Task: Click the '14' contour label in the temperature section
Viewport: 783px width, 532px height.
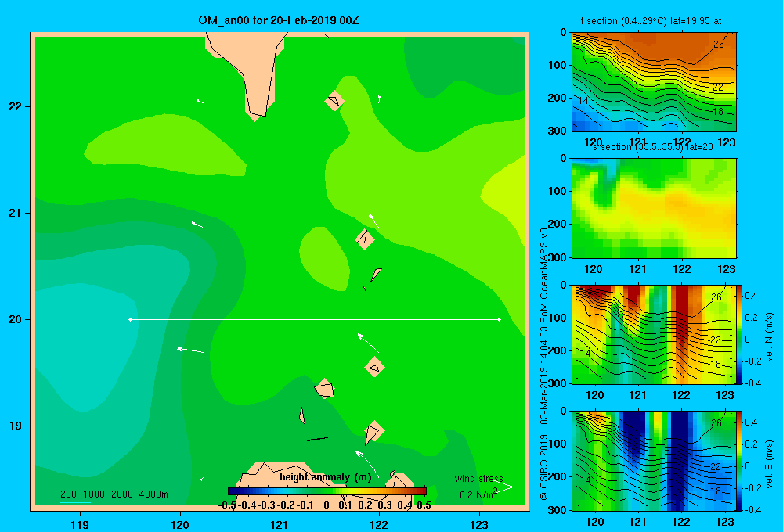Action: (x=583, y=101)
